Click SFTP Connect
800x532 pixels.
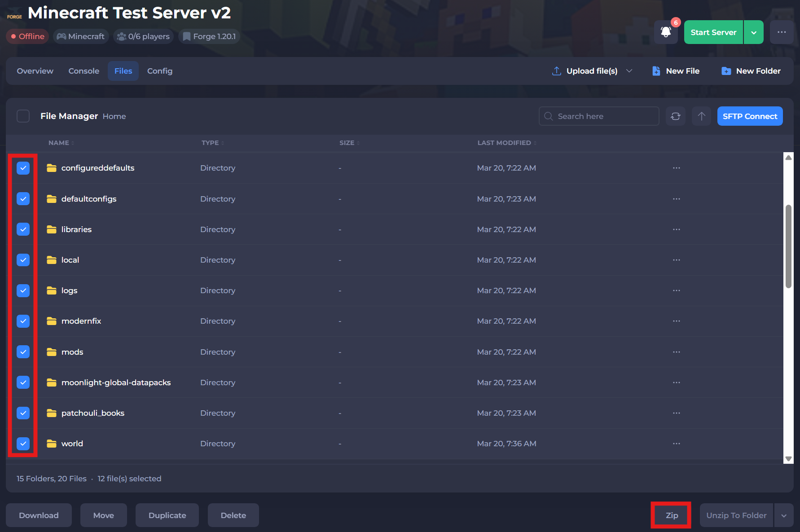click(750, 116)
